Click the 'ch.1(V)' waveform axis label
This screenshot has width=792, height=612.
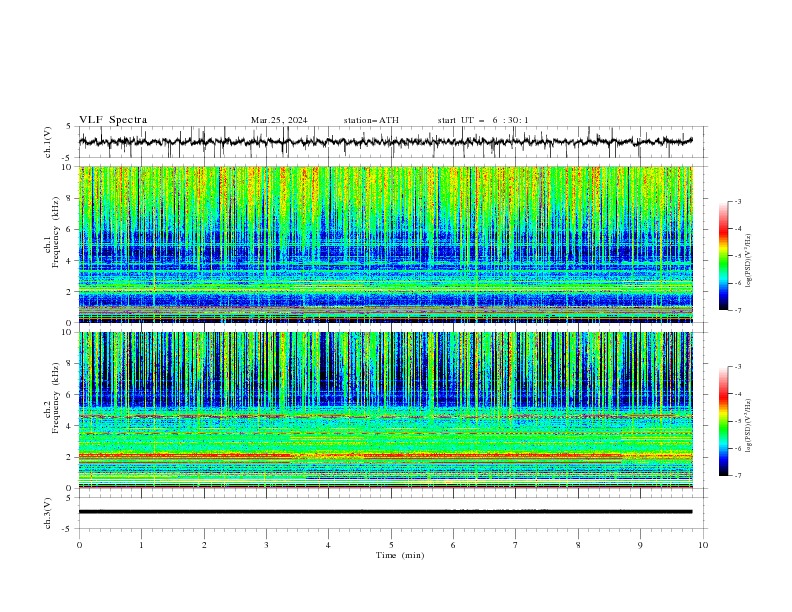[x=48, y=142]
